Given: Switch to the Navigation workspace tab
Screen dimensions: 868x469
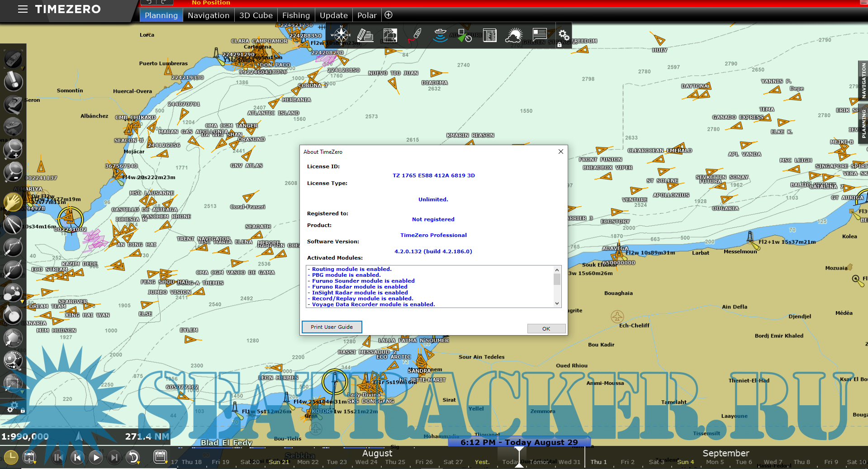Looking at the screenshot, I should click(x=209, y=15).
